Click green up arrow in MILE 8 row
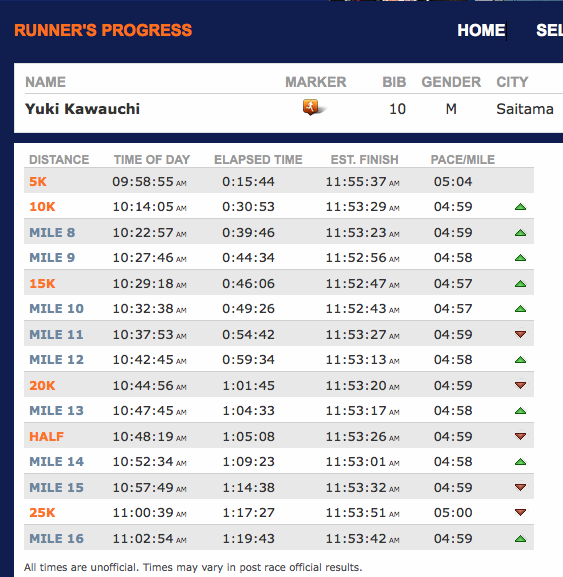The height and width of the screenshot is (577, 563). point(520,233)
